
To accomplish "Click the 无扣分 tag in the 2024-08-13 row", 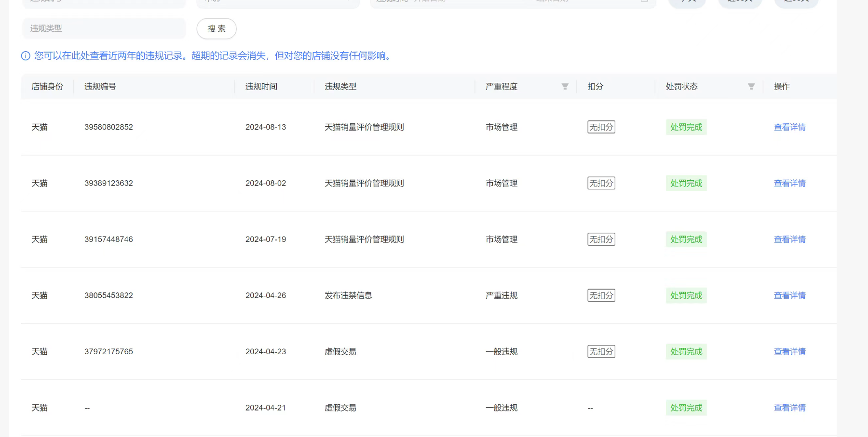I will [601, 127].
